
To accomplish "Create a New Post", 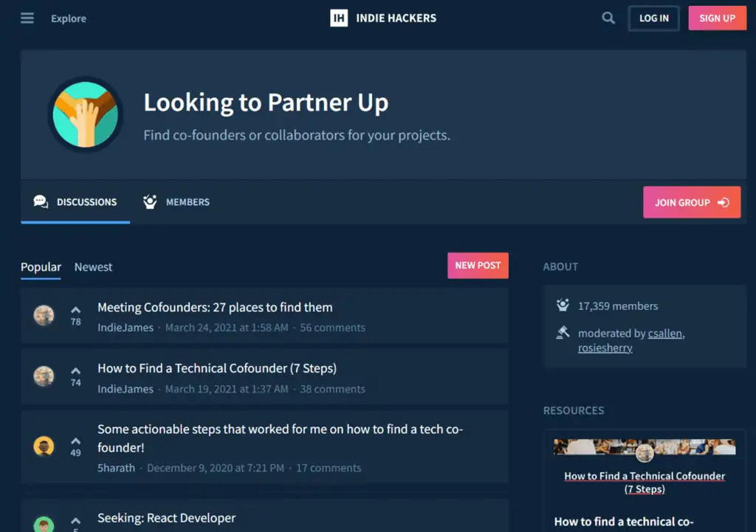I will (x=478, y=266).
